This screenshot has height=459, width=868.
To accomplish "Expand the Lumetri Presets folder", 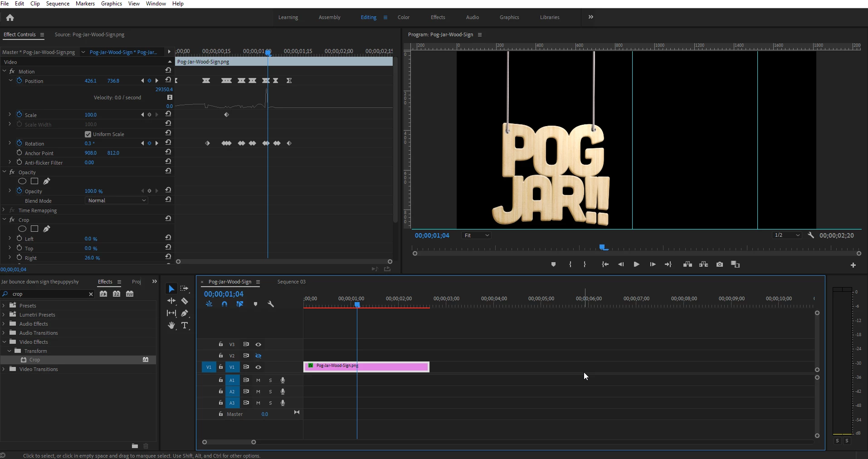I will click(x=4, y=315).
